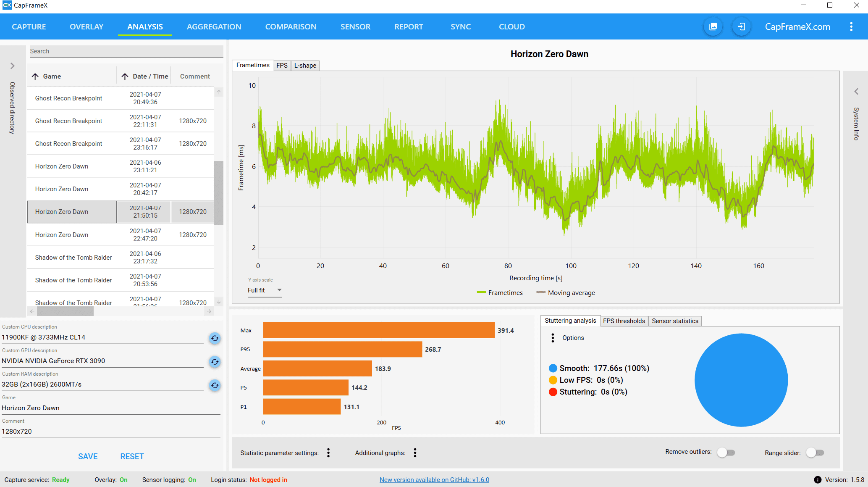Enable the Remove outliers switch
Screen dimensions: 868x487
(x=726, y=453)
